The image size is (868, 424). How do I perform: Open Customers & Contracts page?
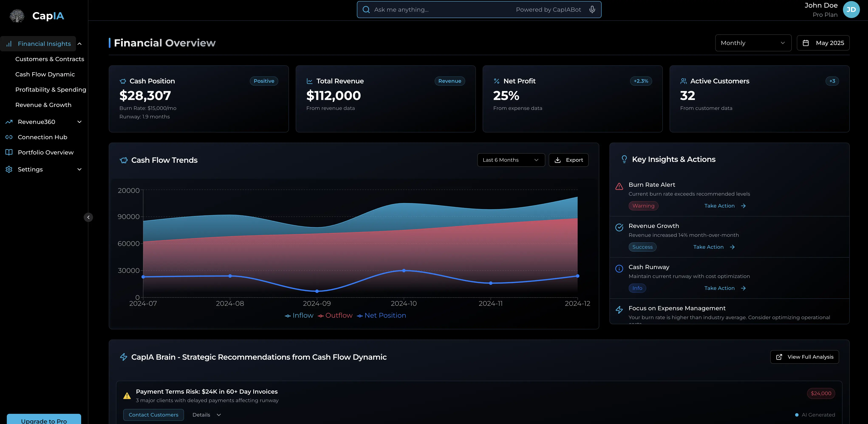click(x=49, y=59)
